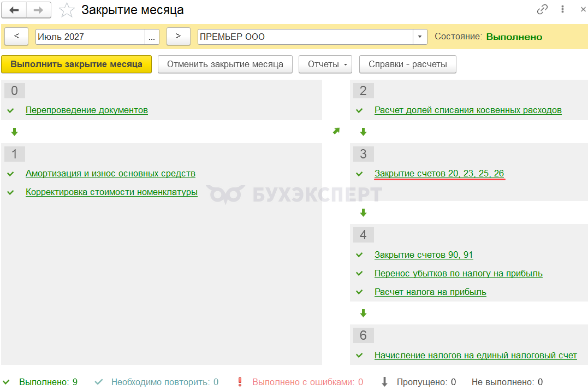Click Выполнить закрытие месяца
This screenshot has height=390, width=588.
tap(76, 64)
